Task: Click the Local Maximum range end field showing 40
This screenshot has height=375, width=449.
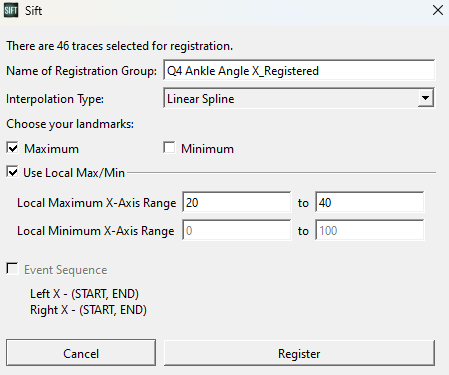Action: tap(370, 202)
